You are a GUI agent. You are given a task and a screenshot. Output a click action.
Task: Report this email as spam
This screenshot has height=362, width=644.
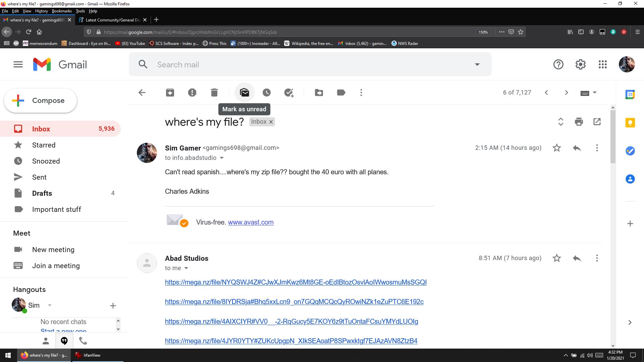192,93
